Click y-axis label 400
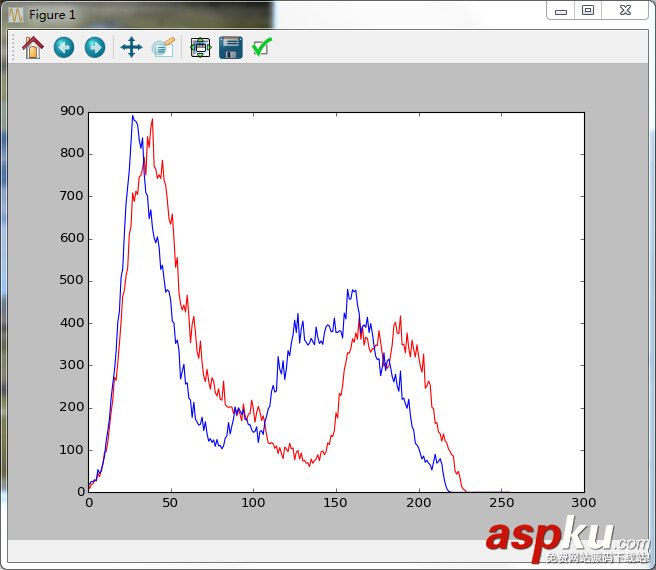656x570 pixels. (x=72, y=323)
